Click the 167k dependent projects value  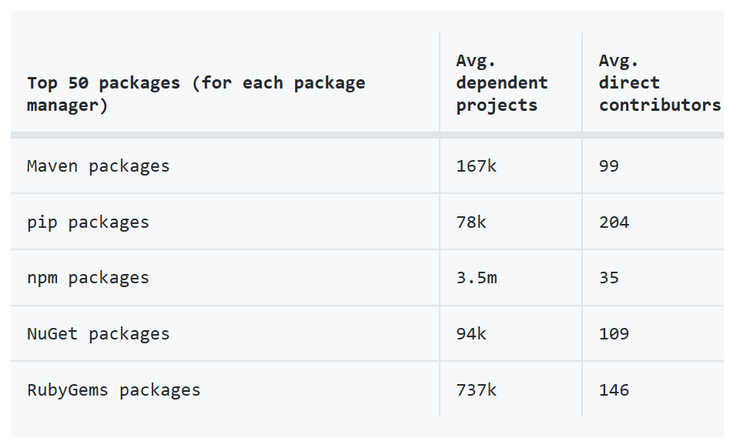pyautogui.click(x=476, y=166)
